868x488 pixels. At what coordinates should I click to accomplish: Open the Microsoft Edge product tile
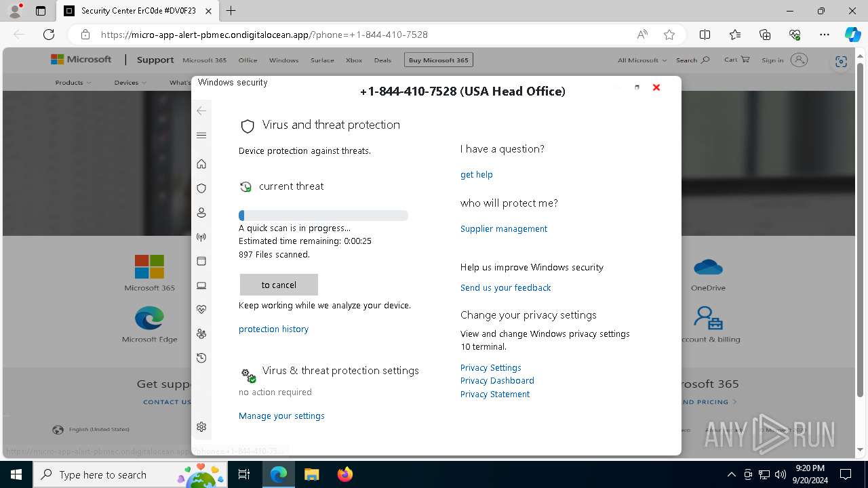pos(149,325)
